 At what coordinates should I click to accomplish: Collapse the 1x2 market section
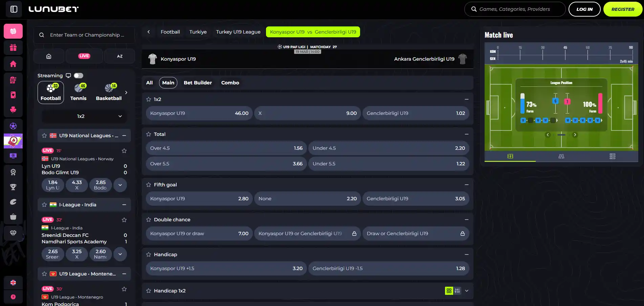tap(467, 99)
